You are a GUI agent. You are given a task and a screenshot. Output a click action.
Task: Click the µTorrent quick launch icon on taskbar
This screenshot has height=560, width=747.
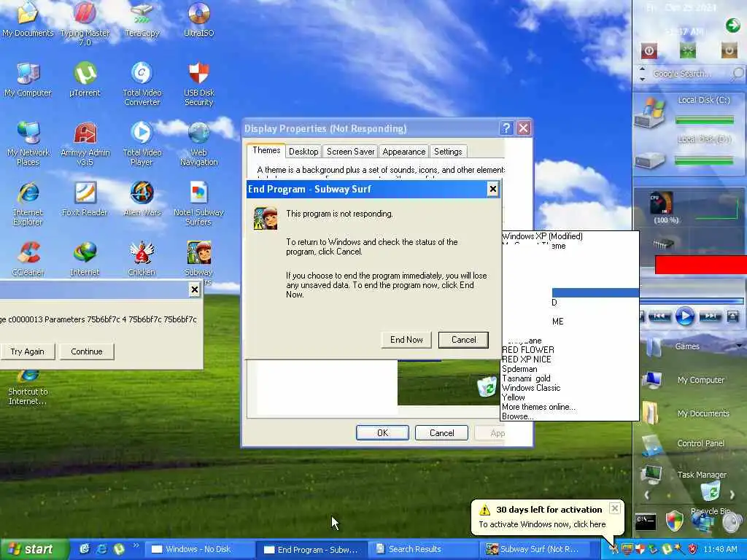coord(119,549)
